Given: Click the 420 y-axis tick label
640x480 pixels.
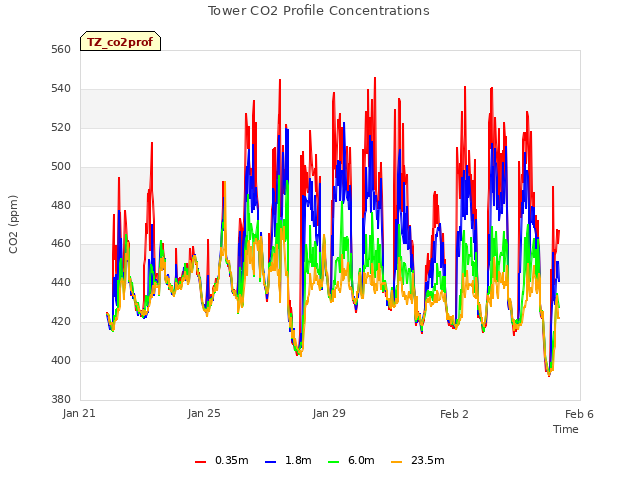Looking at the screenshot, I should (61, 322).
